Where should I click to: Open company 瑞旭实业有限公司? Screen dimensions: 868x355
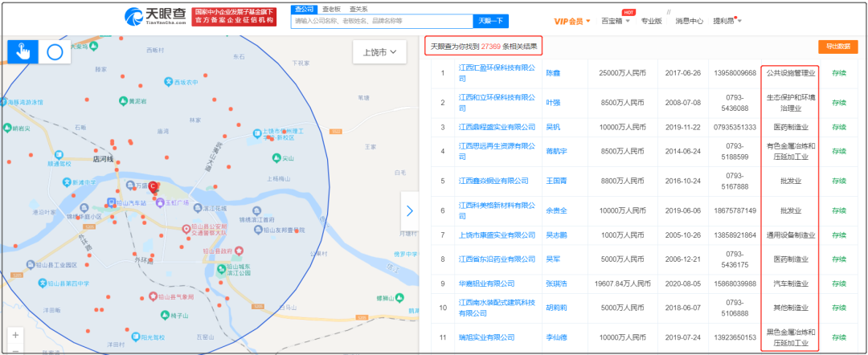click(486, 337)
